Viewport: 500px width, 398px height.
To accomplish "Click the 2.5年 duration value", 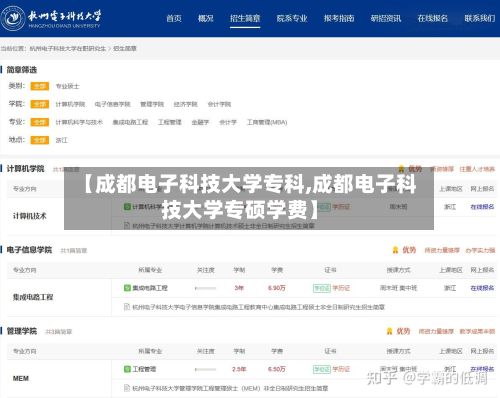I will click(x=239, y=369).
